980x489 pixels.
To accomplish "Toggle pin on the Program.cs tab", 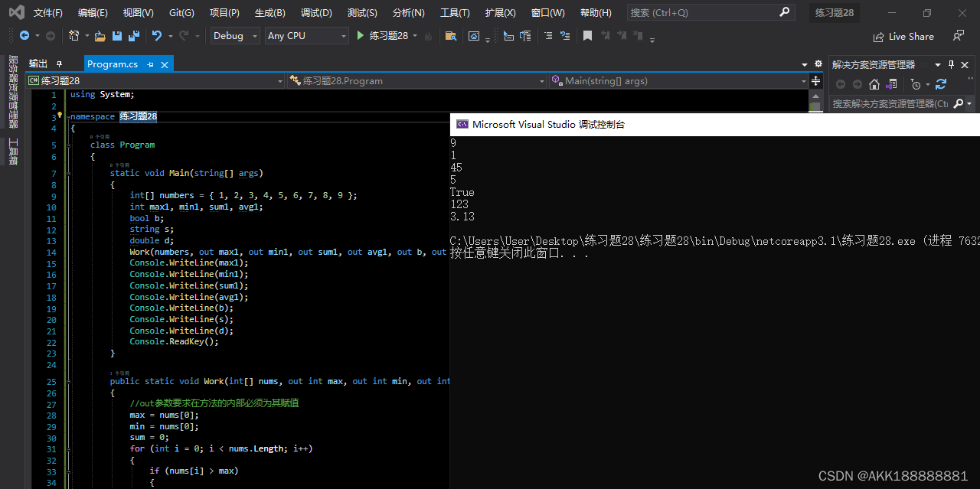I will [150, 64].
